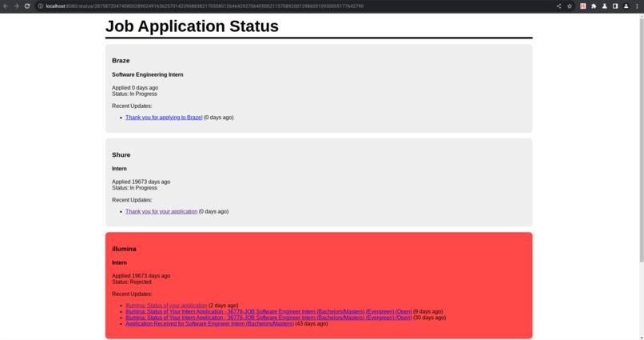Select the 'illumina' company heading
Viewport: 644px width, 340px height.
(124, 249)
